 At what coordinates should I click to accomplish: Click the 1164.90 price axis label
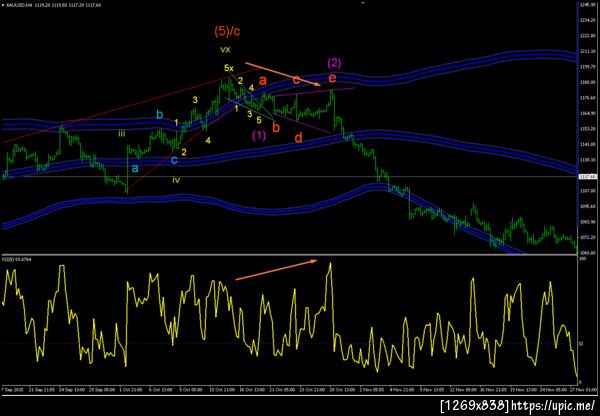tap(587, 113)
